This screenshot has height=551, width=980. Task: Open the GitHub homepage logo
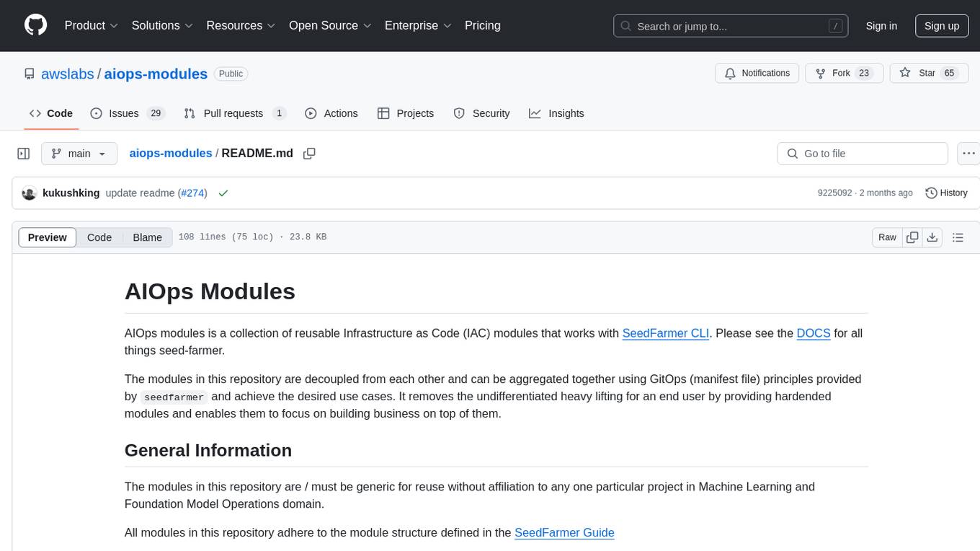click(35, 25)
